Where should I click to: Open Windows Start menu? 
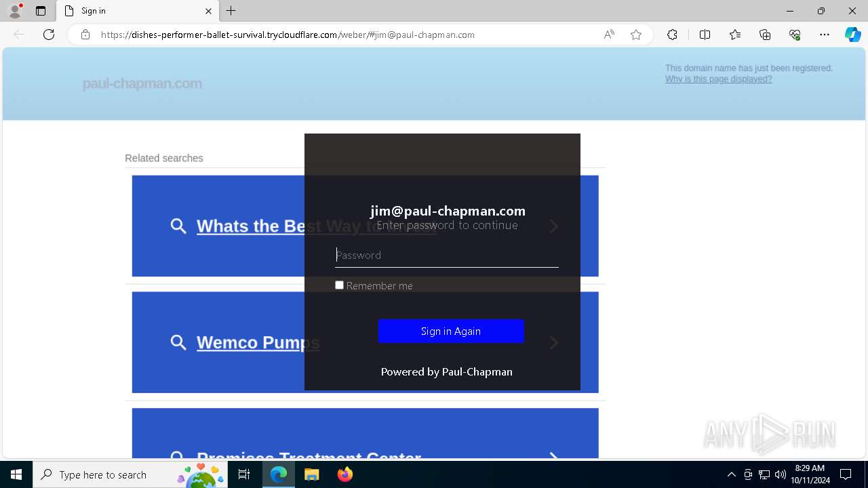[x=16, y=474]
